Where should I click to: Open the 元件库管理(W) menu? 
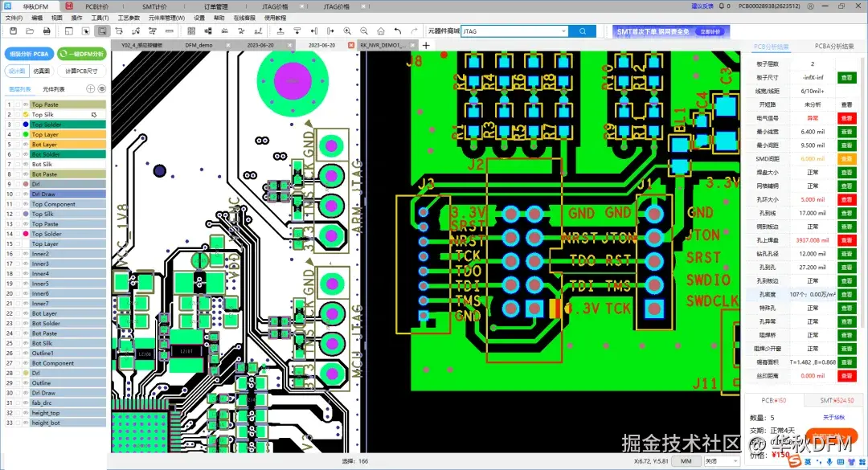pyautogui.click(x=166, y=18)
